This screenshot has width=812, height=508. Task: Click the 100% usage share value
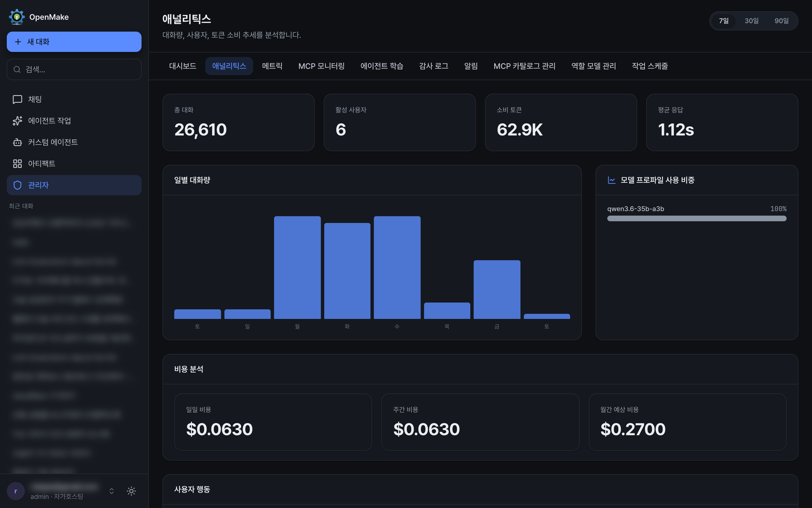click(778, 209)
